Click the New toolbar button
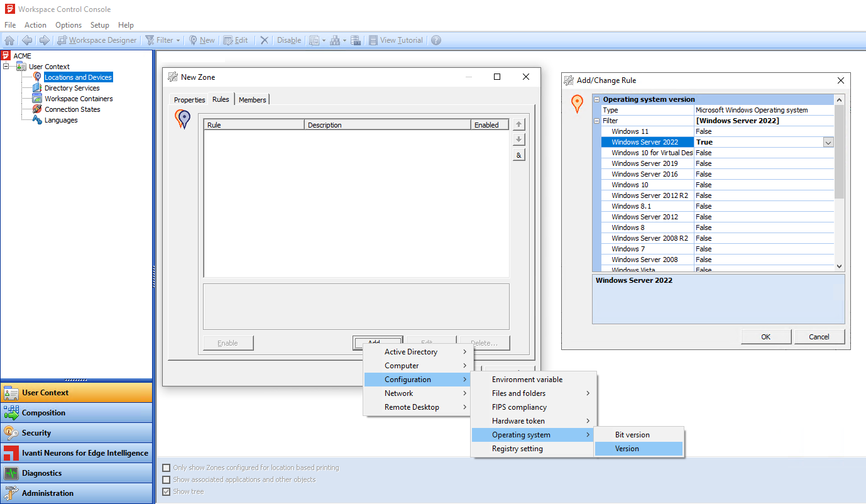 202,40
